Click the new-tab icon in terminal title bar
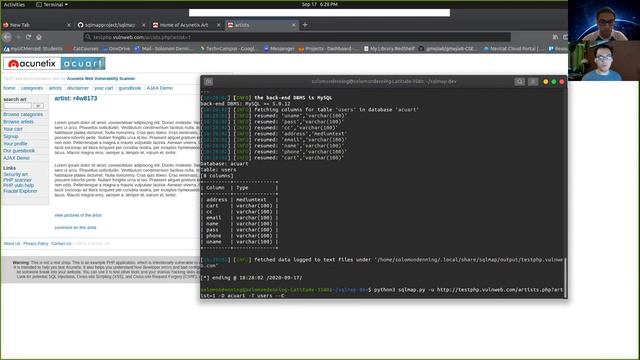Screen dimensions: 640x360 pyautogui.click(x=209, y=82)
